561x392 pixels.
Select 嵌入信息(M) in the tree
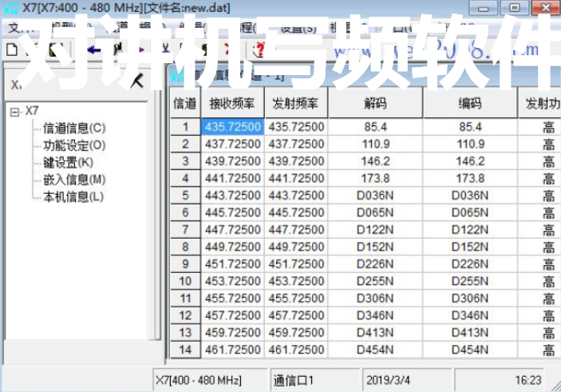pos(74,180)
